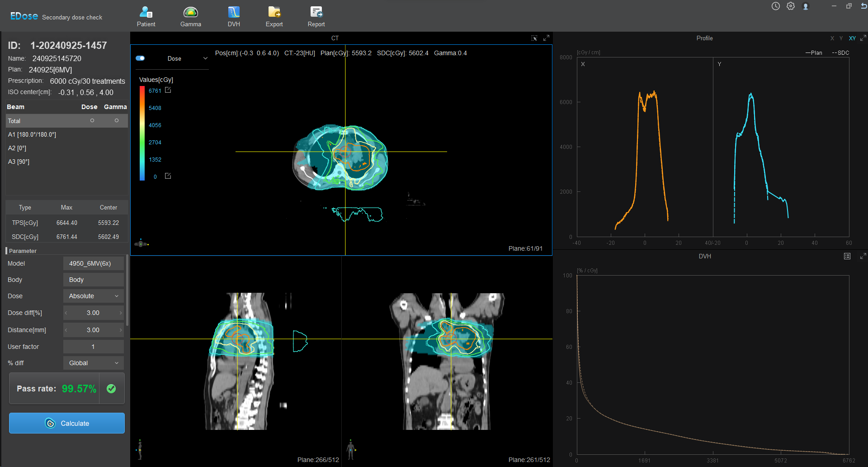The height and width of the screenshot is (467, 868).
Task: Toggle the dose overlay switch
Action: click(x=140, y=58)
